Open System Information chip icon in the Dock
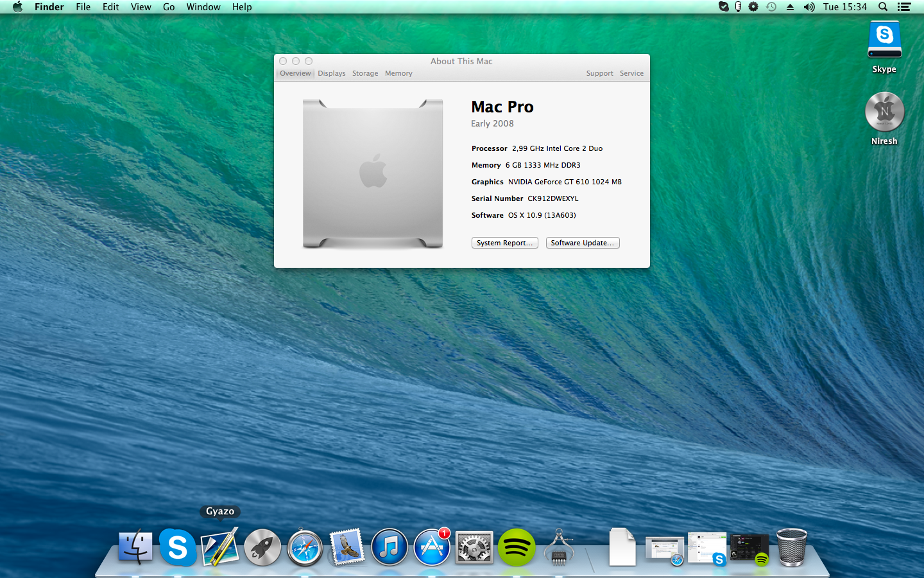 (x=559, y=547)
